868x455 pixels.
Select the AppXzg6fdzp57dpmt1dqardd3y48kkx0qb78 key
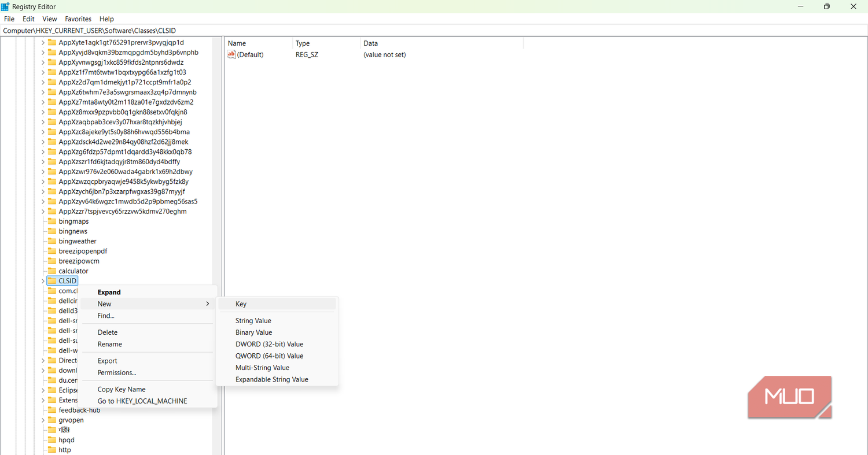tap(125, 151)
